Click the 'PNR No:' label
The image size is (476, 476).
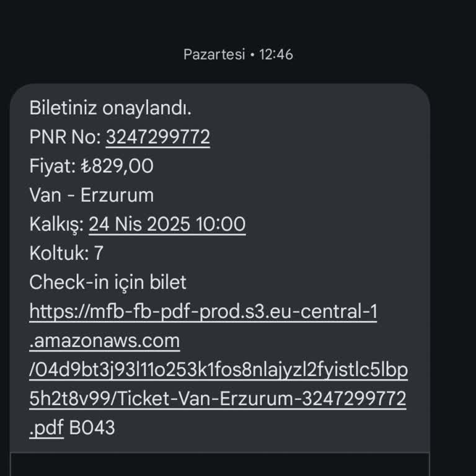pyautogui.click(x=65, y=137)
